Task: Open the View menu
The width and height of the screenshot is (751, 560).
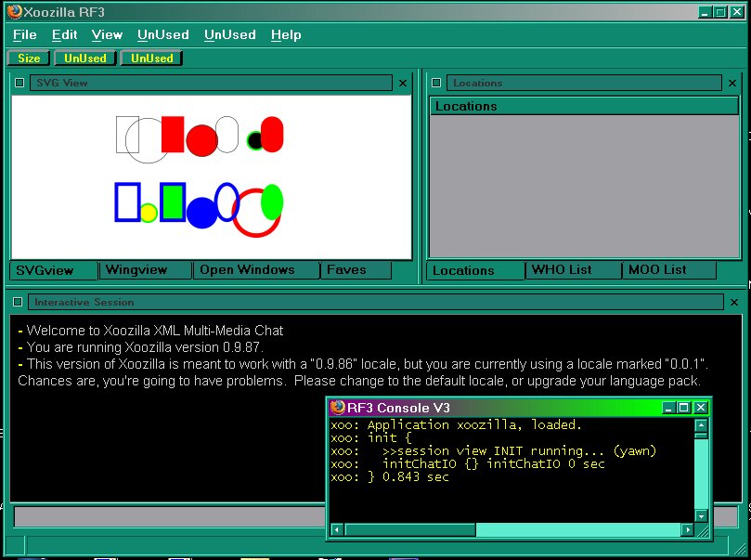Action: 107,35
